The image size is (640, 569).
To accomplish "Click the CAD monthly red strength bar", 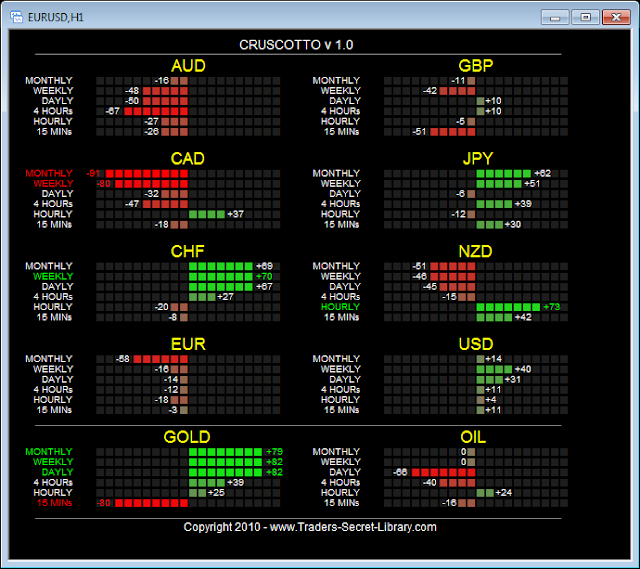I will tap(147, 173).
